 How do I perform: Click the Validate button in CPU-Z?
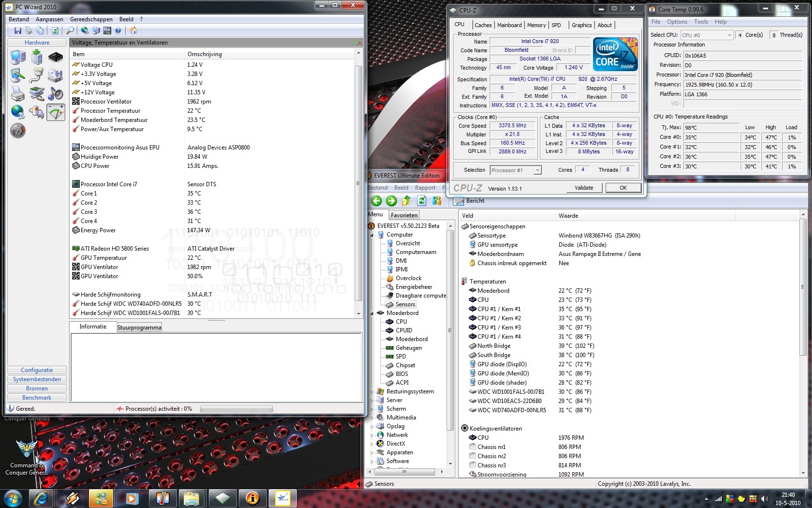point(583,188)
